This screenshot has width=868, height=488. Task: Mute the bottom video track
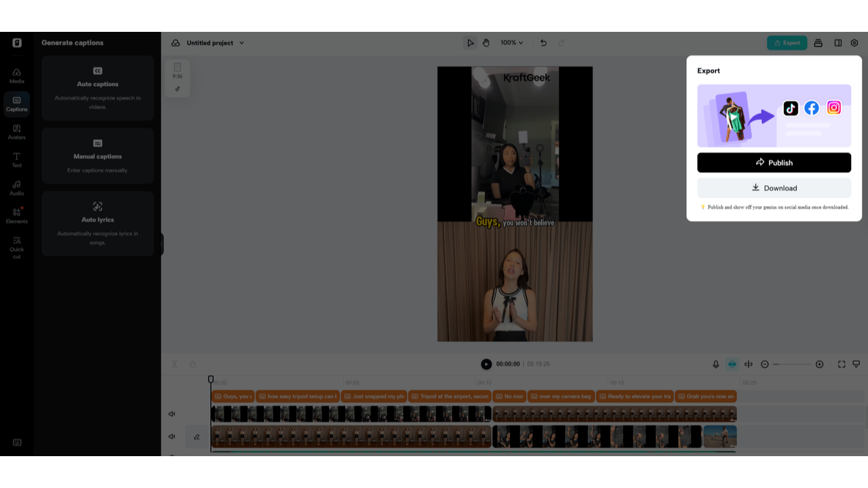click(172, 436)
